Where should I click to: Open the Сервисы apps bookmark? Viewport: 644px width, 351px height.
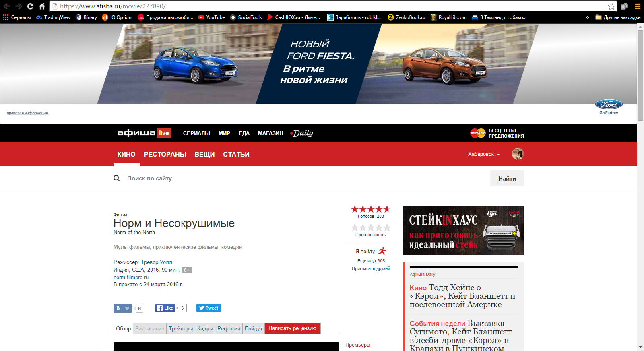(x=17, y=17)
